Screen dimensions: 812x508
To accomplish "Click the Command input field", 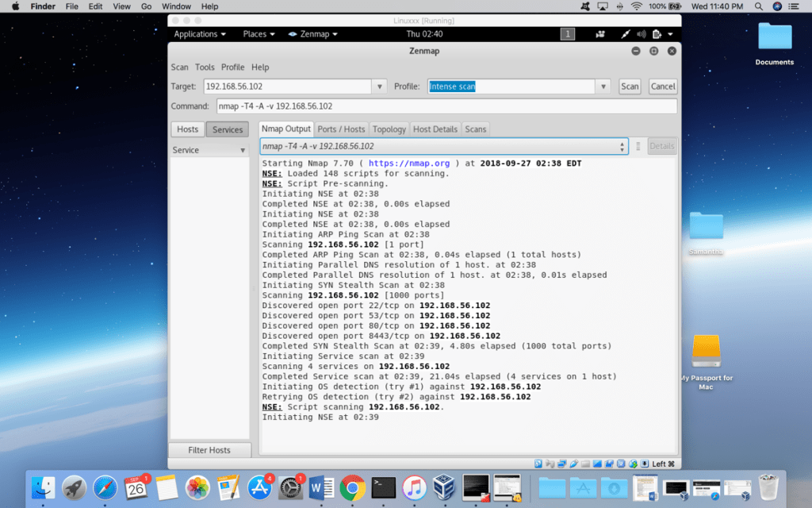I will click(446, 106).
